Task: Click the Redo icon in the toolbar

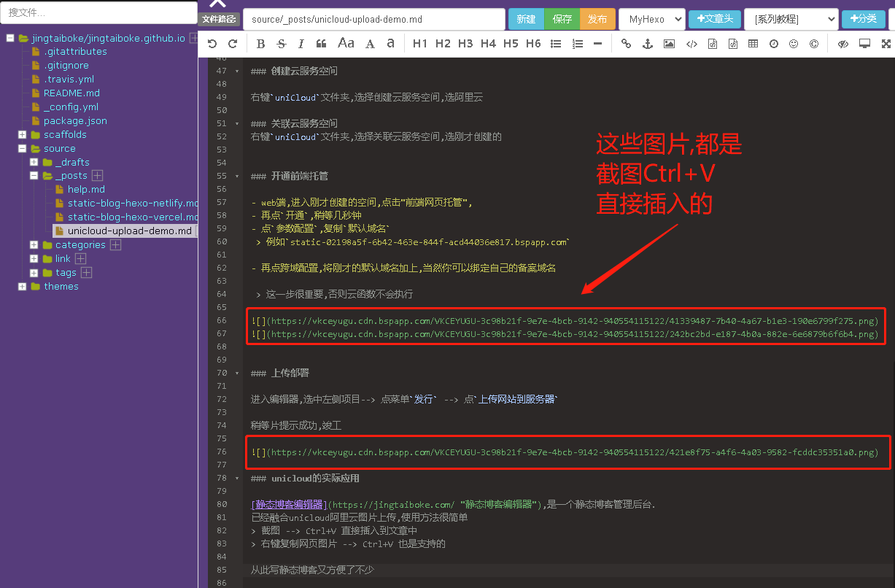Action: 233,44
